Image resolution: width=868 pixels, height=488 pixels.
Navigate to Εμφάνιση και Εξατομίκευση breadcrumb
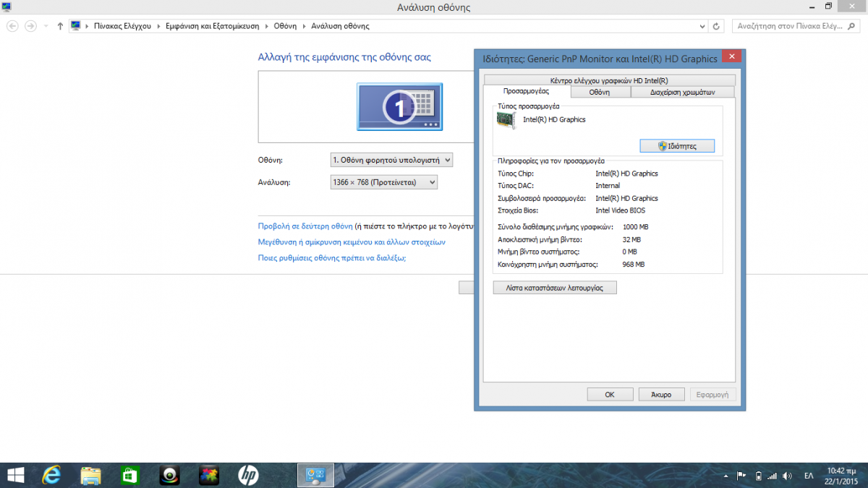point(213,26)
